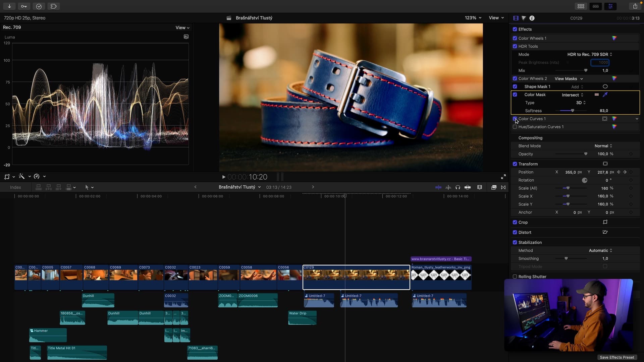Open the Blend Mode Normal dropdown
The height and width of the screenshot is (362, 644).
[603, 146]
